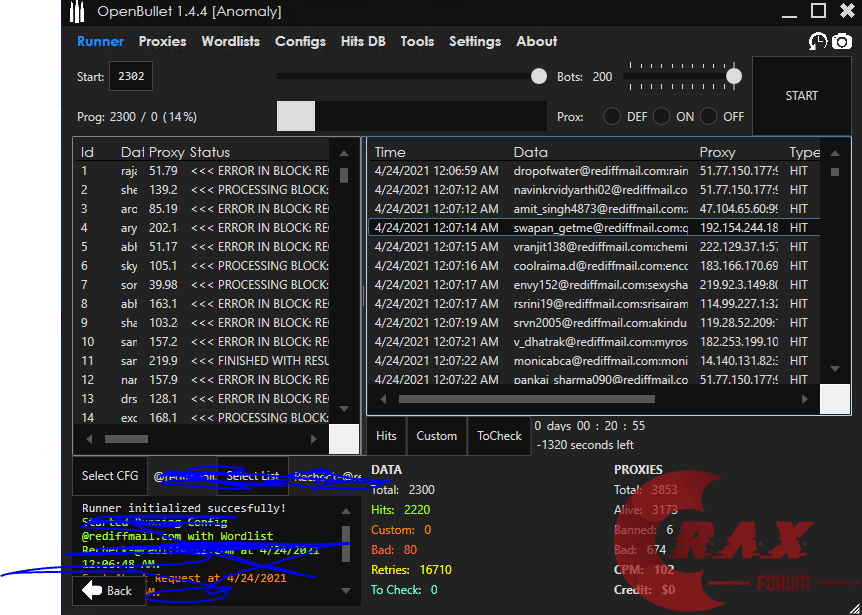The height and width of the screenshot is (615, 862).
Task: Switch to the Proxies tab
Action: point(162,41)
